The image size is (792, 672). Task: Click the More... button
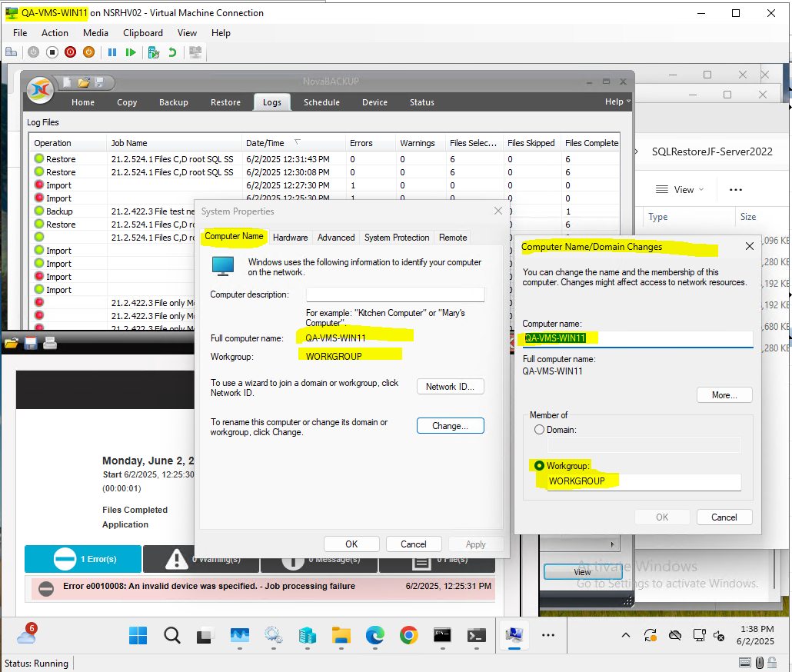point(724,394)
